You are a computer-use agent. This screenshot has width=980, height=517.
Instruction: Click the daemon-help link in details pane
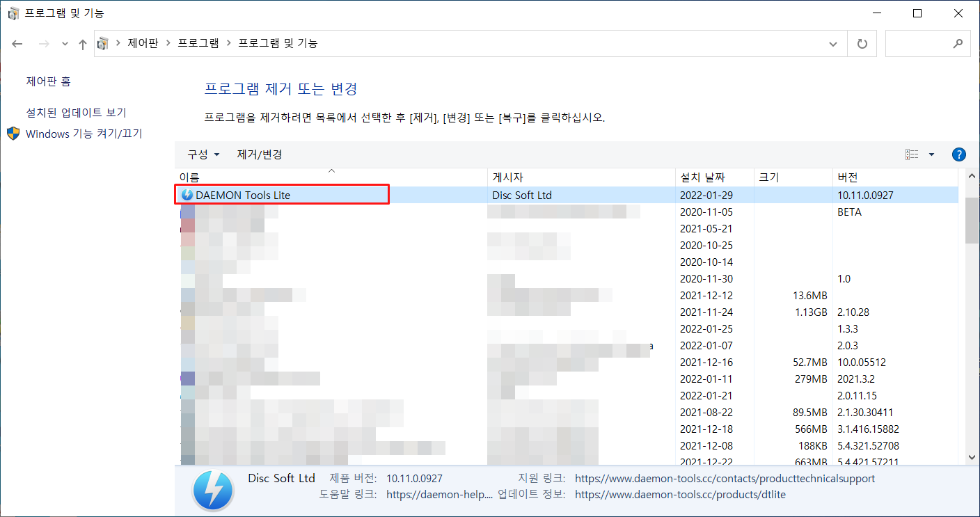[x=439, y=495]
